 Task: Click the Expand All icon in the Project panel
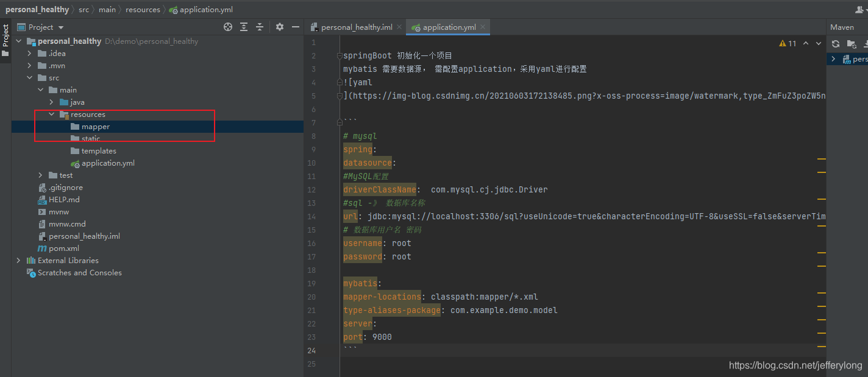click(x=244, y=27)
